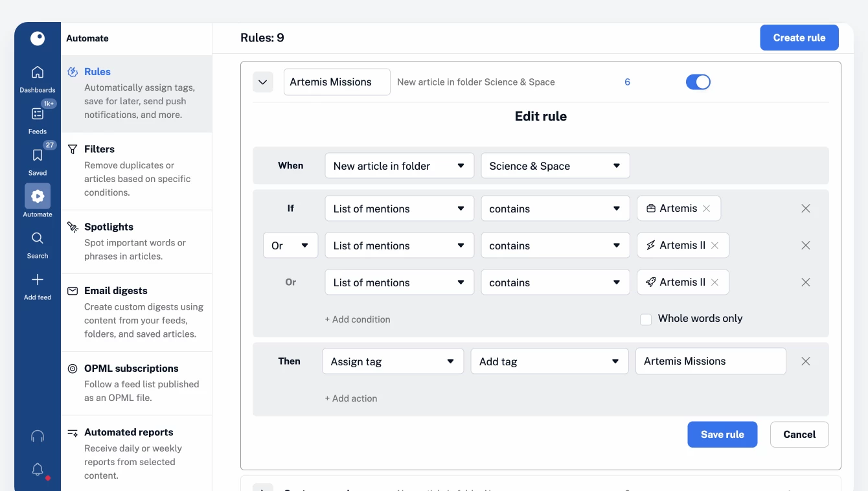Open the Assign tag action dropdown

tap(393, 361)
